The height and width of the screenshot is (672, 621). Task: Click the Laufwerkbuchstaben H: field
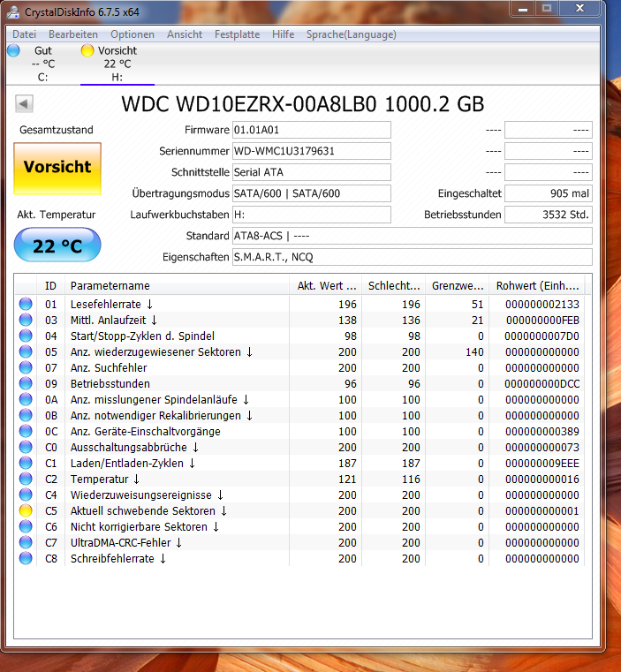coord(312,215)
